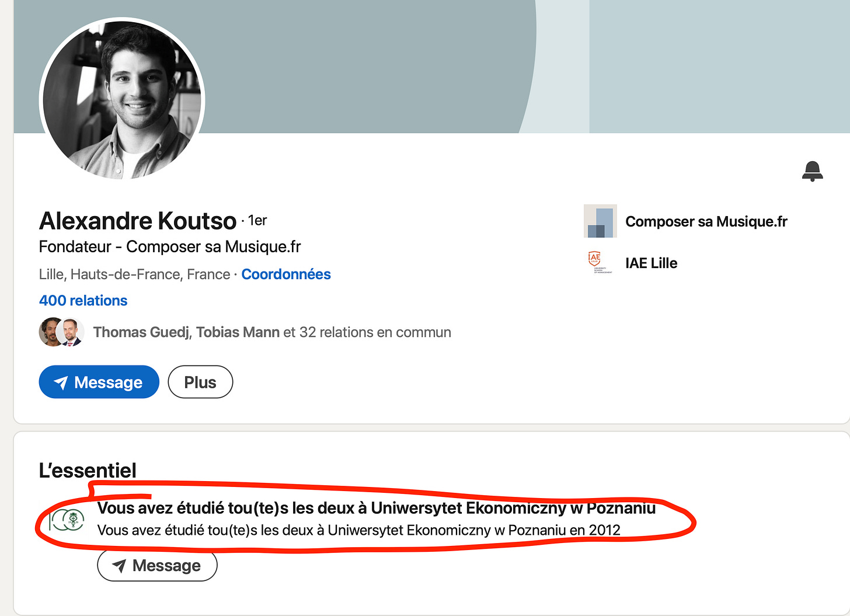Open the IAE Lille school link

(652, 263)
